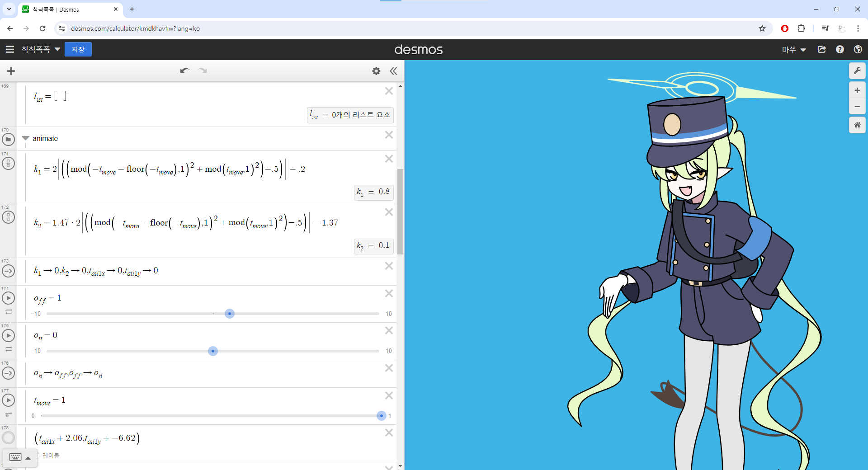Open a new browser tab
This screenshot has width=868, height=470.
pos(132,9)
